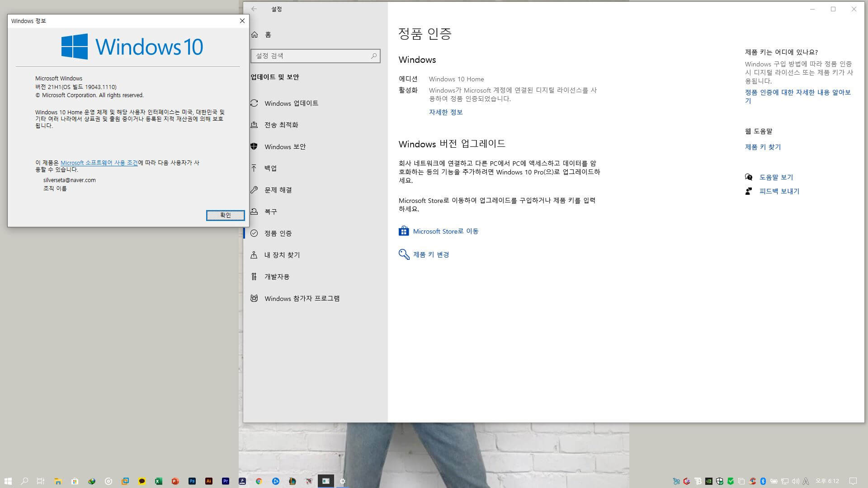This screenshot has height=488, width=868.
Task: Focus the 설정 검색 search box
Action: coord(315,56)
